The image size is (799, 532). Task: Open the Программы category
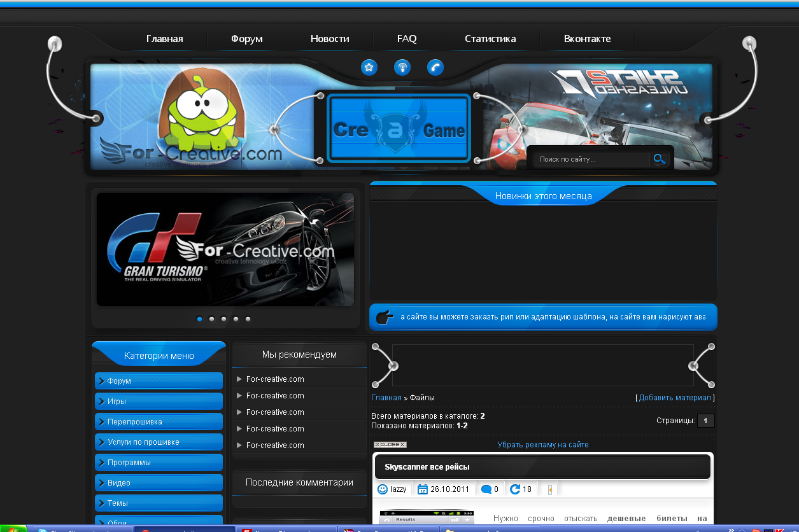point(159,463)
